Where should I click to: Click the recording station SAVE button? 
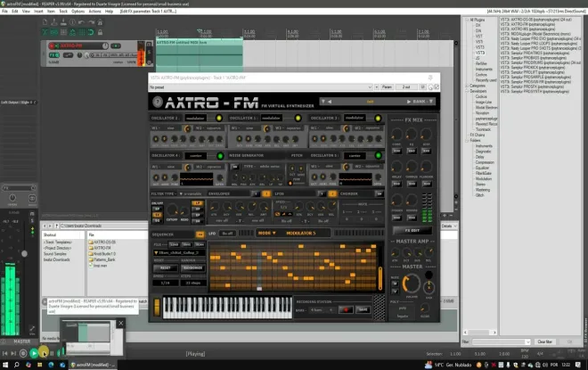click(x=363, y=309)
